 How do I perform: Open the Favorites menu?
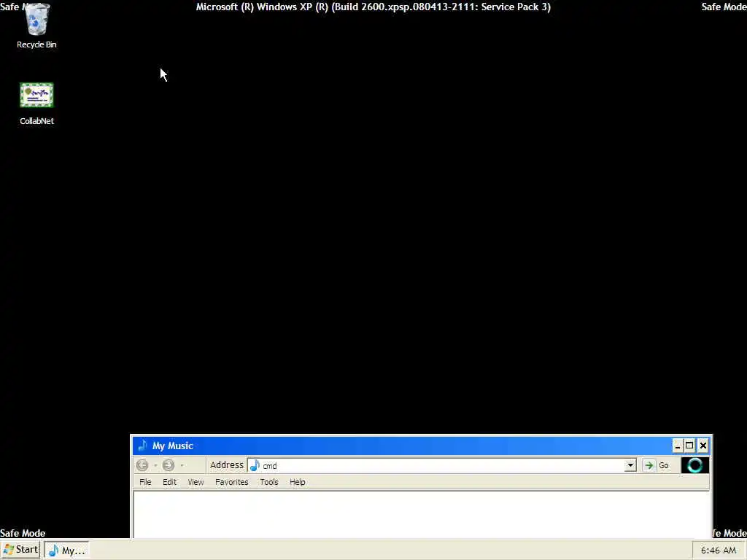coord(231,482)
